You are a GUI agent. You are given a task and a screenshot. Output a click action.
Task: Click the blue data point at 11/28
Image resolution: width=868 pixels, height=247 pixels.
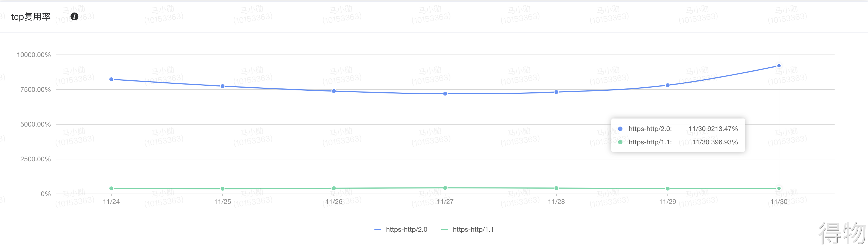[x=556, y=92]
